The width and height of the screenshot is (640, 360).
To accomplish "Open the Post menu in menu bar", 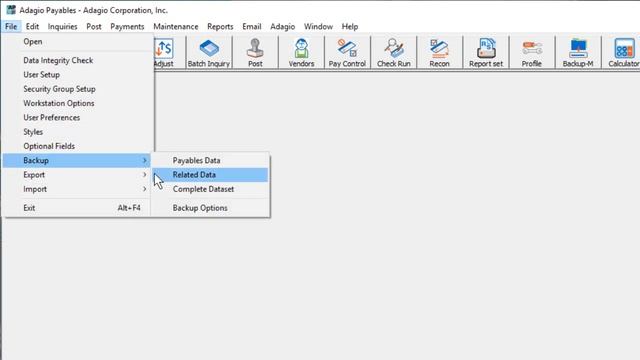I will [94, 27].
